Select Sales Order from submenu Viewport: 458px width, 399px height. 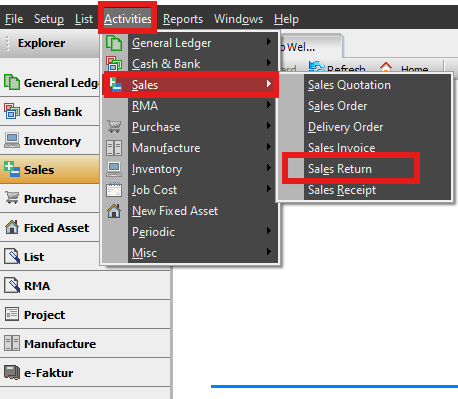[337, 106]
